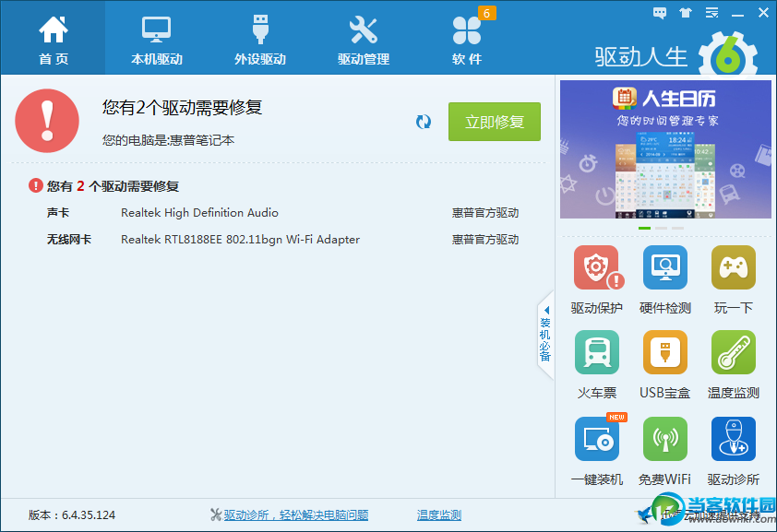This screenshot has height=532, width=777.
Task: Select the third banner indicator
Action: coord(678,228)
